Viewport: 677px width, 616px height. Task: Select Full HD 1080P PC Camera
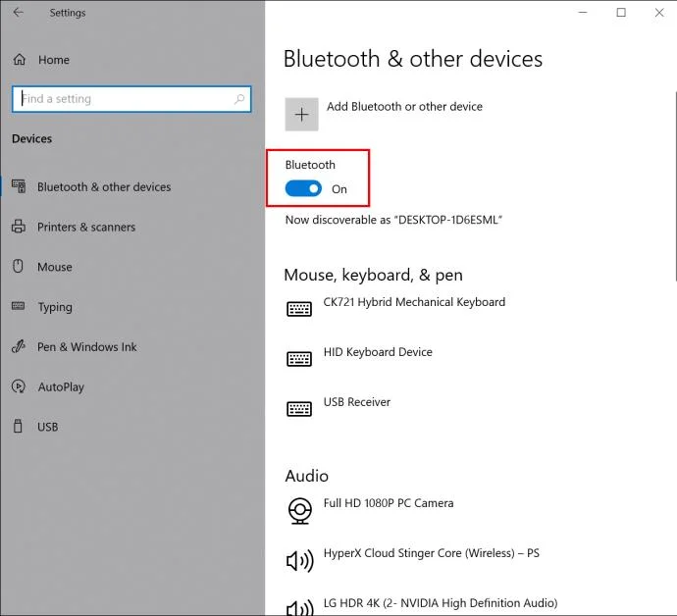pos(389,503)
